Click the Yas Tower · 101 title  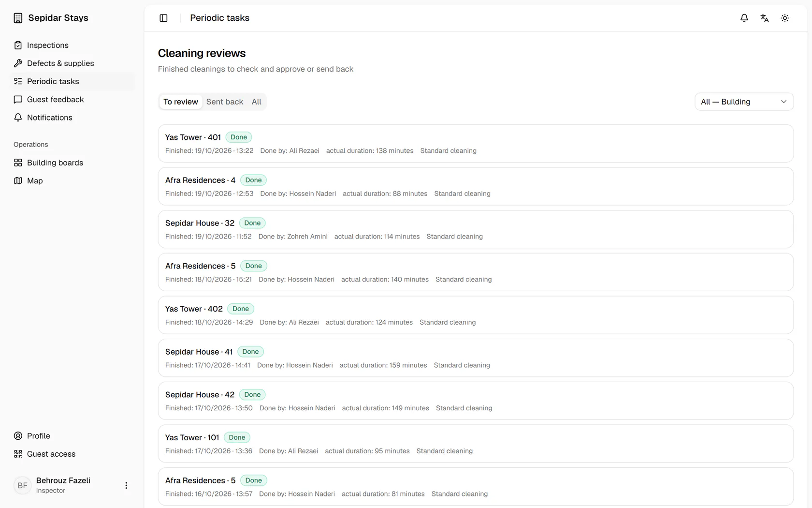point(192,437)
